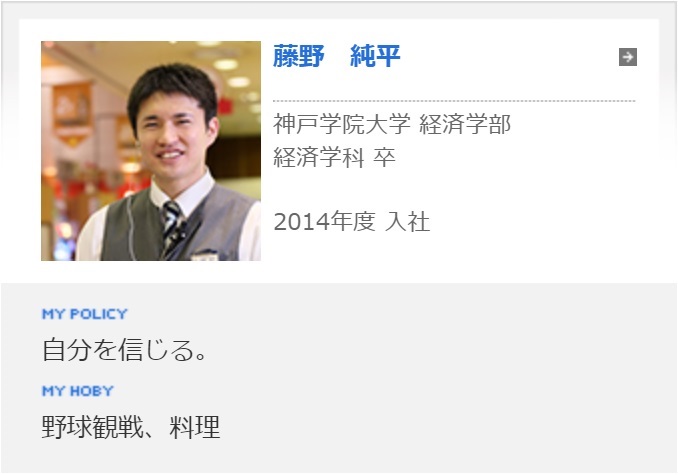This screenshot has width=678, height=475.
Task: Click the gray arrow icon beside the name
Action: 628,57
